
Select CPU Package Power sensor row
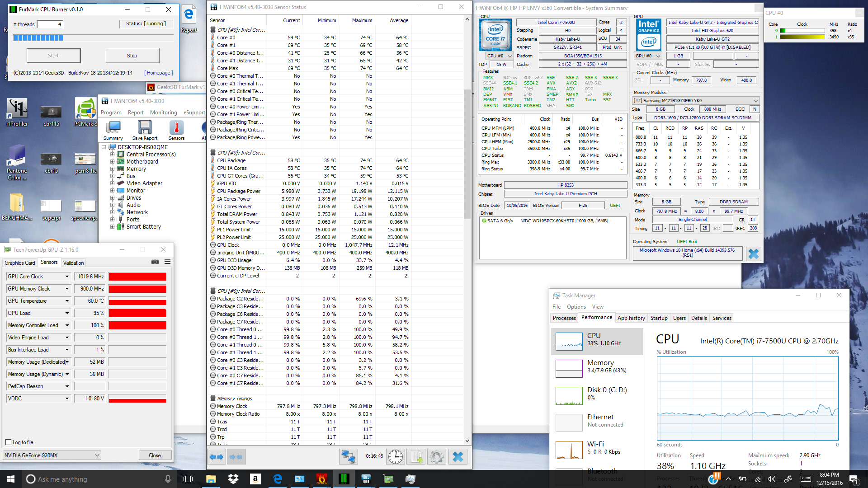pos(310,191)
